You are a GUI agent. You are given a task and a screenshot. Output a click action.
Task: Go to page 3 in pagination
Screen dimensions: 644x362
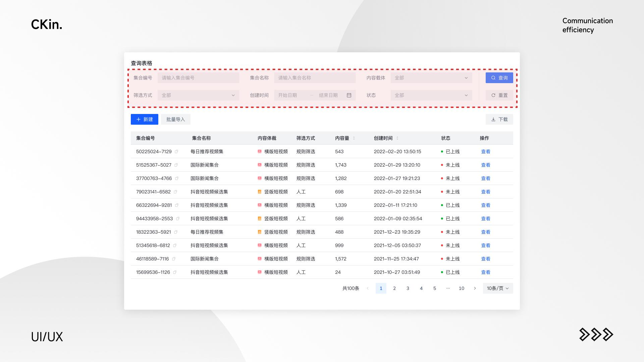pos(408,288)
